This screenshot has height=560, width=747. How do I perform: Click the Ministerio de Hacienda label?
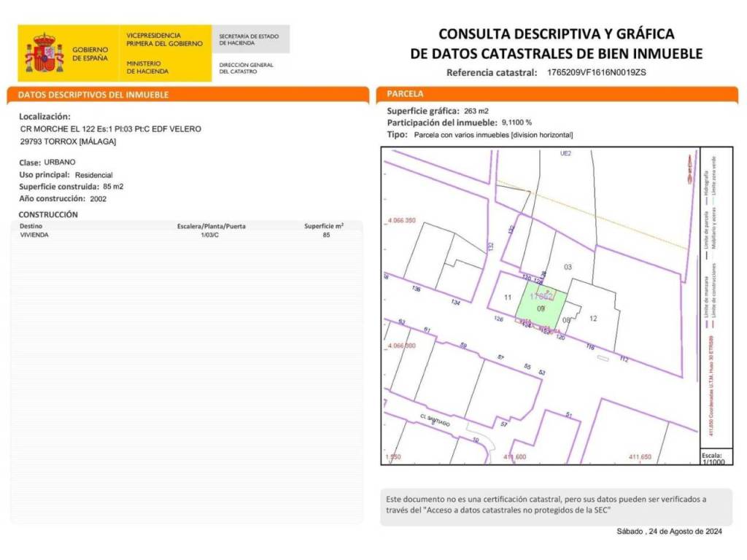pos(147,68)
